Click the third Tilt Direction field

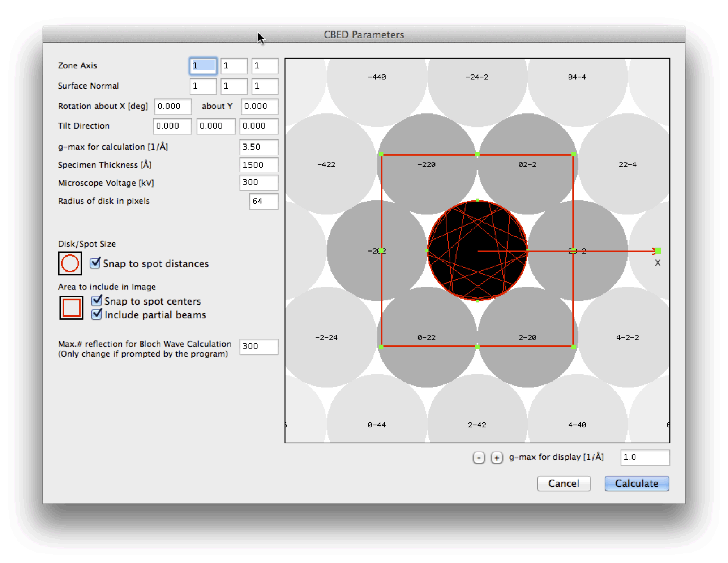click(259, 126)
